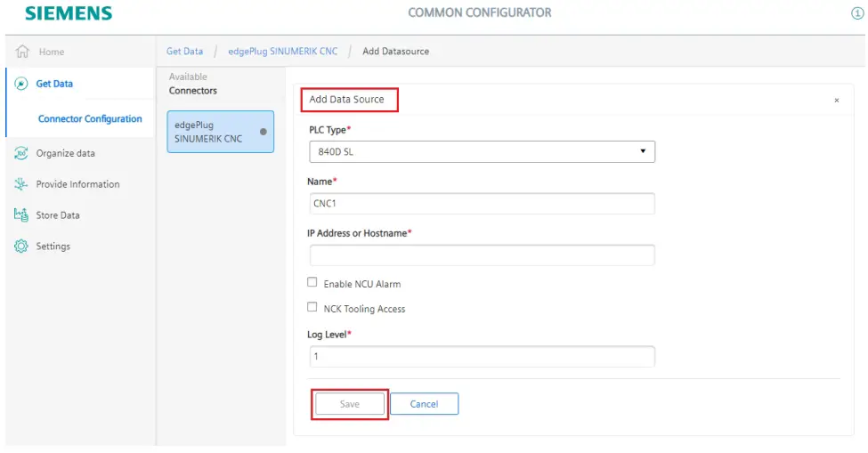Open the Settings menu item
868x453 pixels.
[53, 247]
